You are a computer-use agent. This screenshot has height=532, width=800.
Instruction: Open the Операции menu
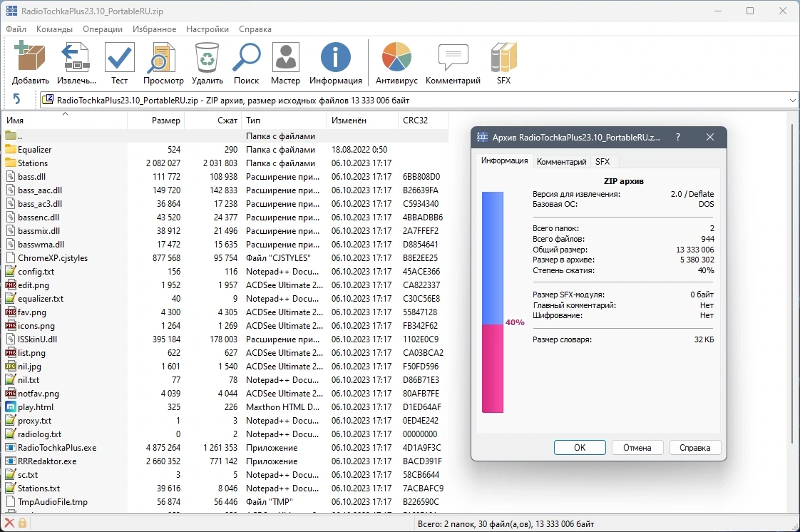pyautogui.click(x=103, y=29)
